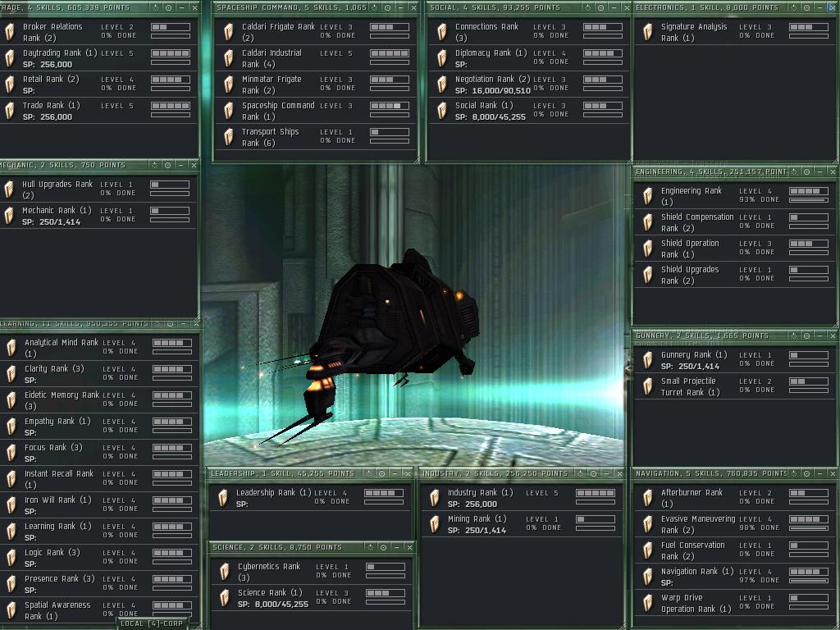This screenshot has width=840, height=630.
Task: Click the Analytical Mind skill book icon
Action: click(x=11, y=348)
